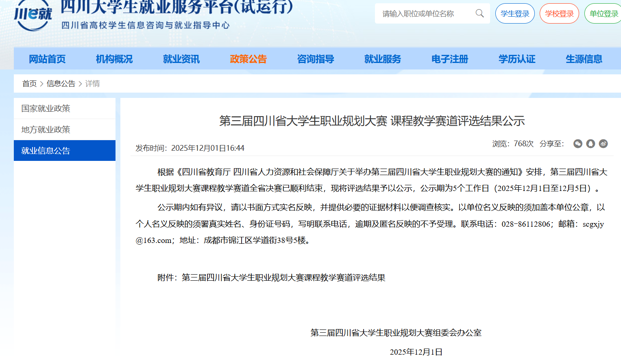Click the search magnifier icon
The image size is (621, 364).
[480, 13]
